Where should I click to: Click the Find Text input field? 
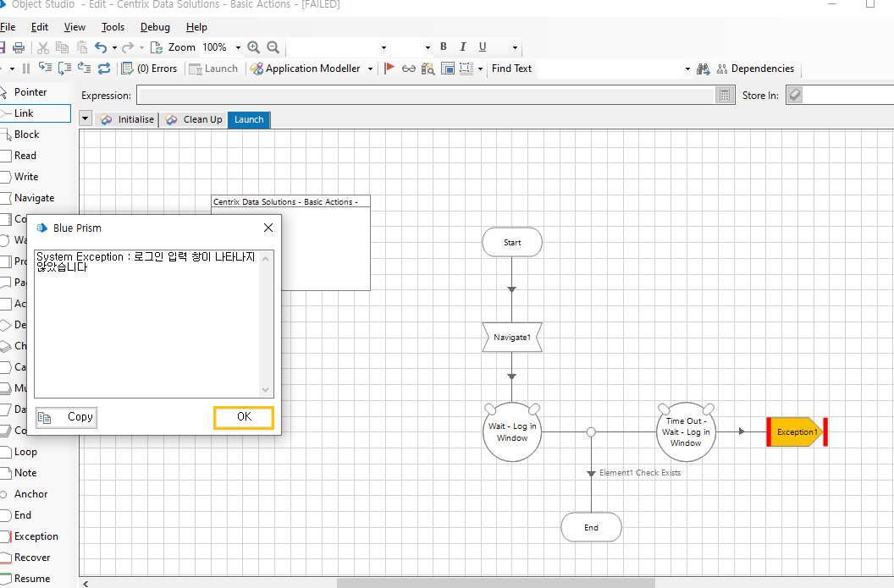[610, 69]
